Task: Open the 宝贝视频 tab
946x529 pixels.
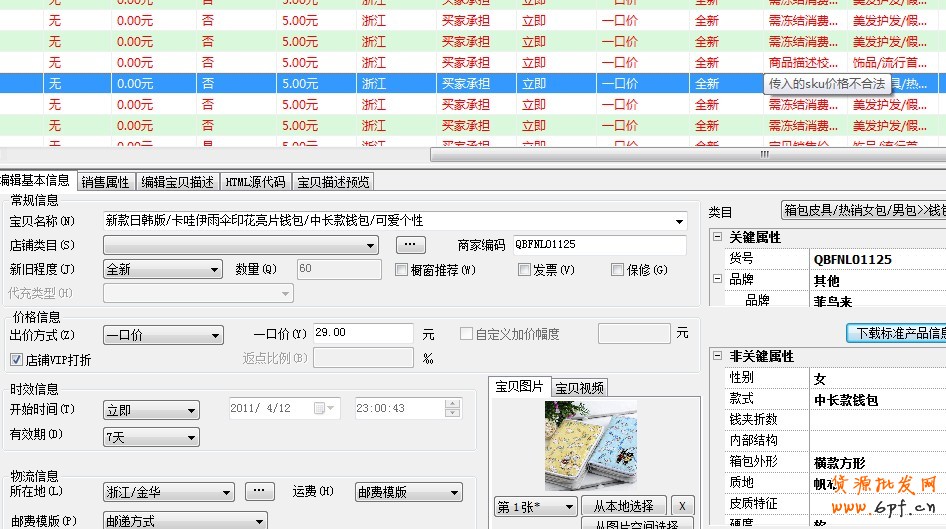Action: [579, 388]
